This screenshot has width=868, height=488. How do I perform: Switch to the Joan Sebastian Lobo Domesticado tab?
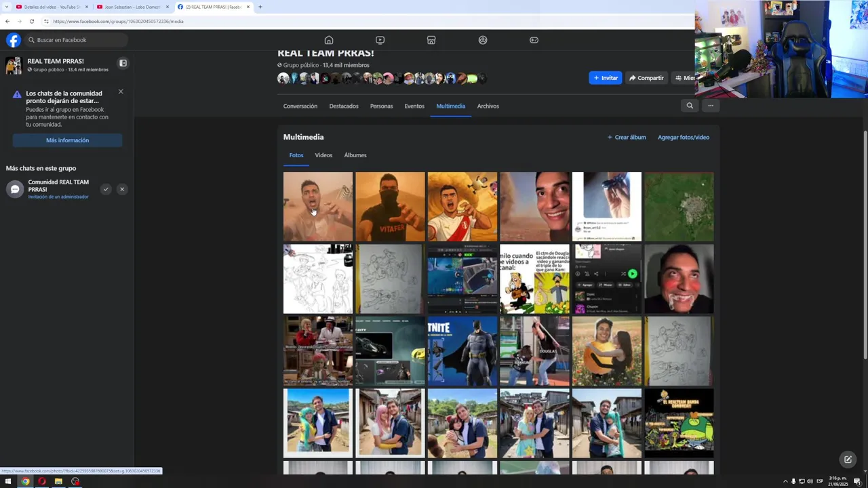(x=132, y=7)
